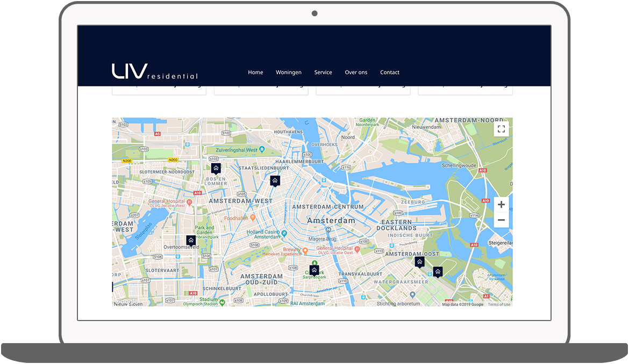Click the Amsterdam Oud-Zuid label
Screen dimensions: 629x364
pyautogui.click(x=262, y=280)
